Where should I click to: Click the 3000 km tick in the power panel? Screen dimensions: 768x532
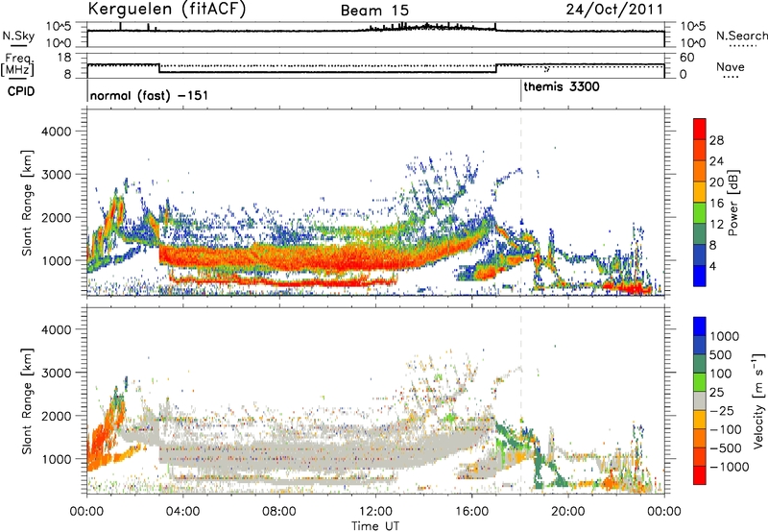(57, 175)
